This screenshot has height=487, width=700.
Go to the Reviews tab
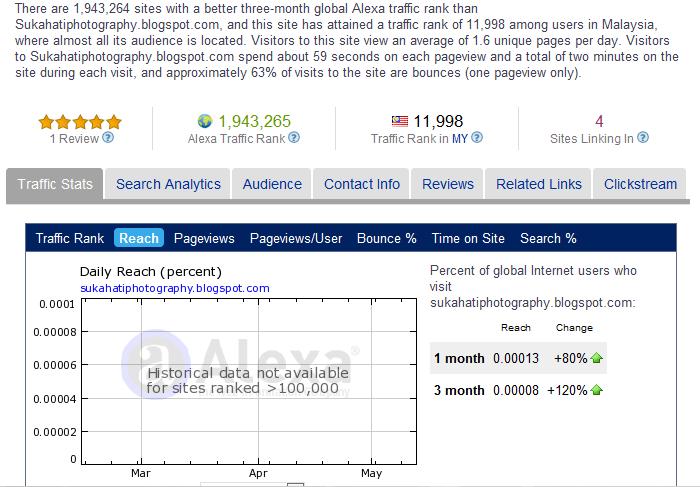coord(448,184)
